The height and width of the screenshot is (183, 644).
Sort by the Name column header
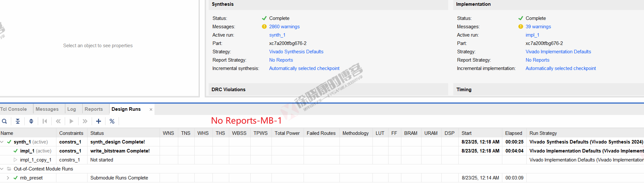[x=28, y=133]
